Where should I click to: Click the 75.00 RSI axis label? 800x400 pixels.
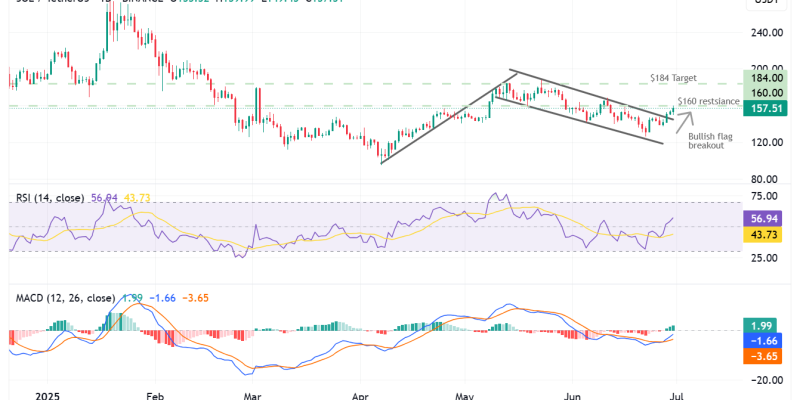(763, 197)
